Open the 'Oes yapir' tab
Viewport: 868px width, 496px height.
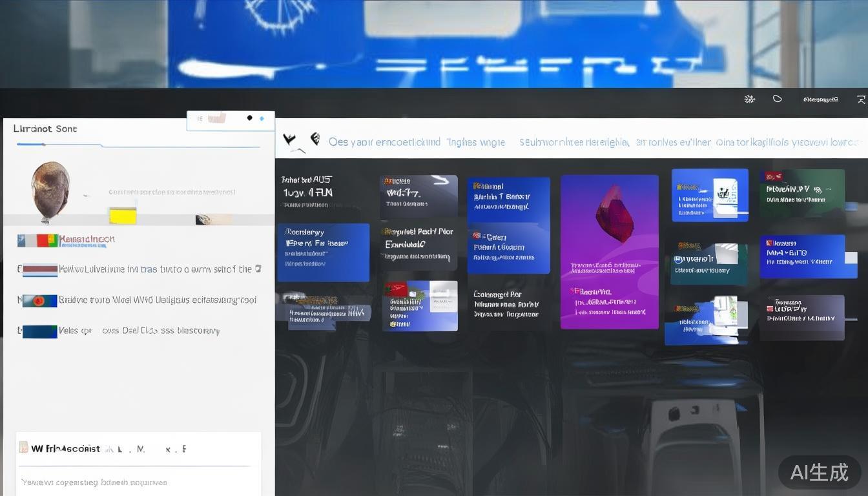[x=384, y=142]
